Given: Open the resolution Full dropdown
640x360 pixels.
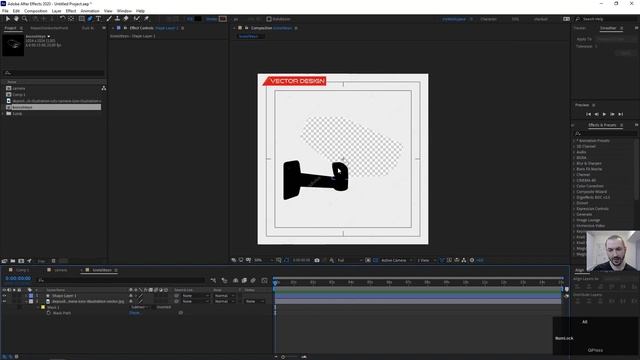Looking at the screenshot, I should pos(350,260).
